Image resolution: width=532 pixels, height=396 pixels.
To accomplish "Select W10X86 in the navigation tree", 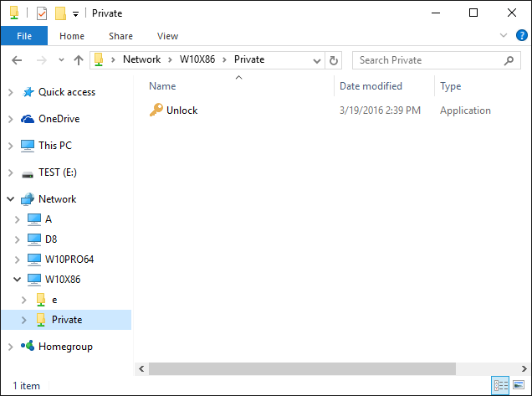I will [x=63, y=279].
